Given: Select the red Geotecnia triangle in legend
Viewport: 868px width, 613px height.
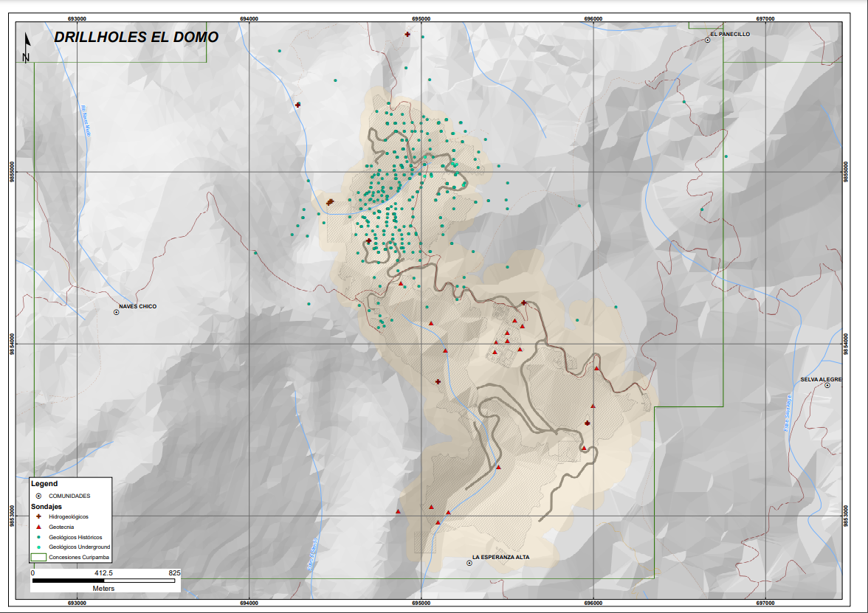Looking at the screenshot, I should click(x=38, y=527).
